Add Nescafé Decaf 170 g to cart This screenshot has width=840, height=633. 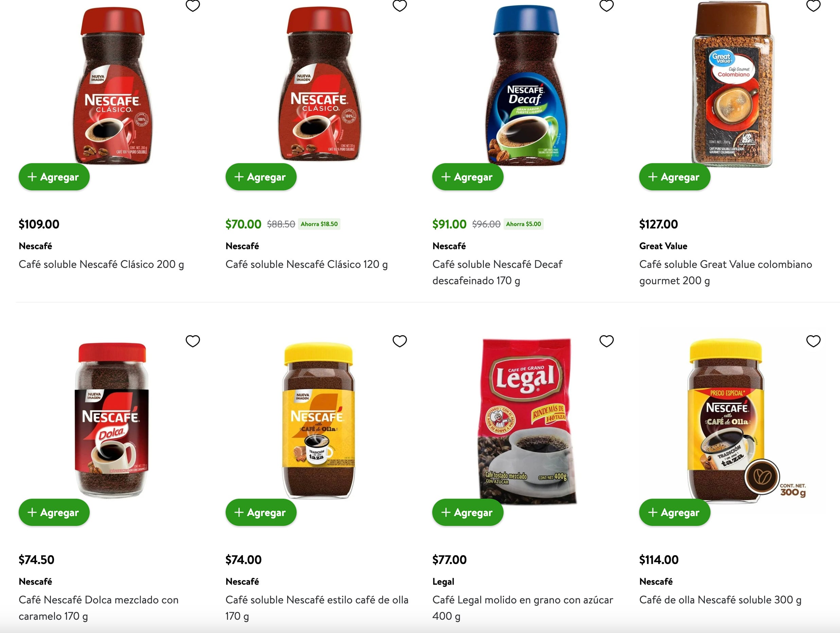pos(468,177)
